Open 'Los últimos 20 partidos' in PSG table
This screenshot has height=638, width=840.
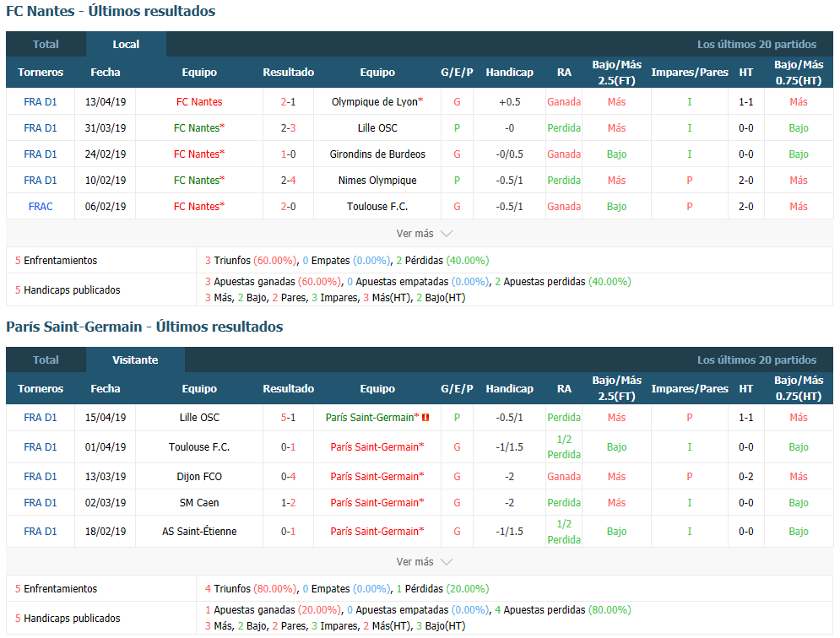[x=756, y=360]
